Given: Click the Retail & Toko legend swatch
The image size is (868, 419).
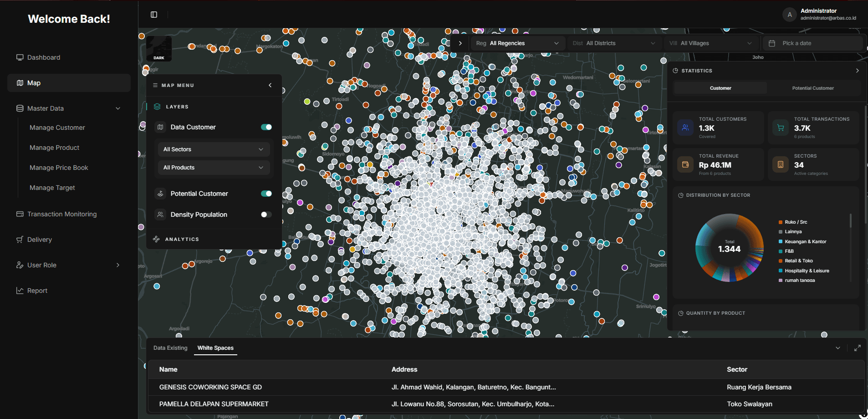Looking at the screenshot, I should (x=781, y=261).
